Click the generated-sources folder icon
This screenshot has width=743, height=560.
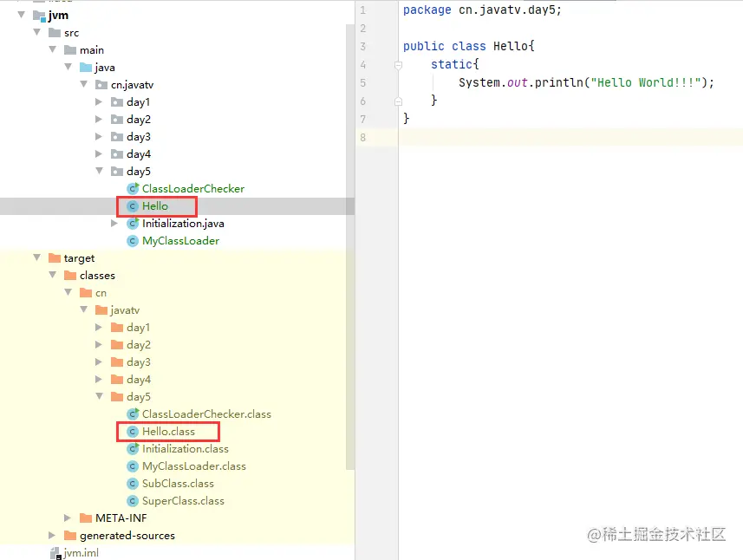[70, 536]
